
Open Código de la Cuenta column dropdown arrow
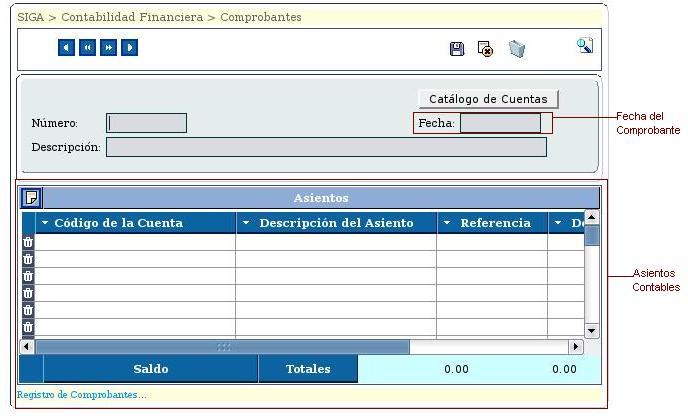tap(45, 223)
